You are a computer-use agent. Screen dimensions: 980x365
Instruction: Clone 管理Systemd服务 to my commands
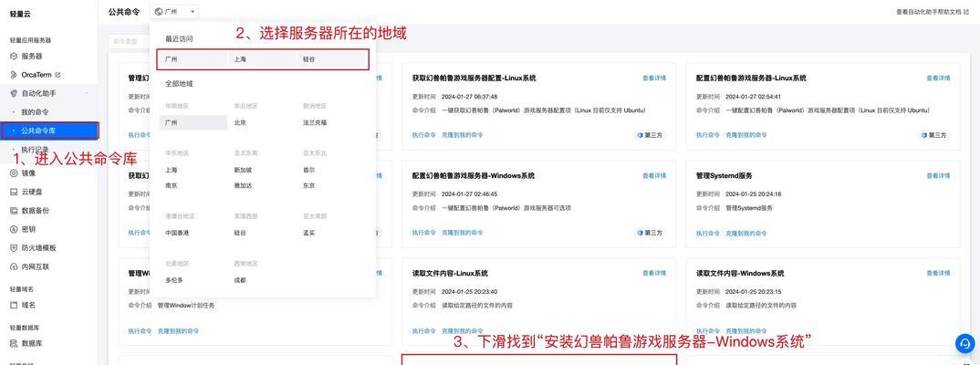[746, 233]
